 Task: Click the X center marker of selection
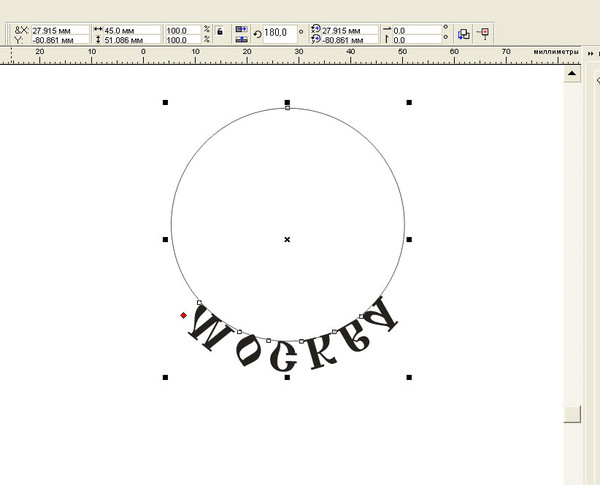point(287,240)
